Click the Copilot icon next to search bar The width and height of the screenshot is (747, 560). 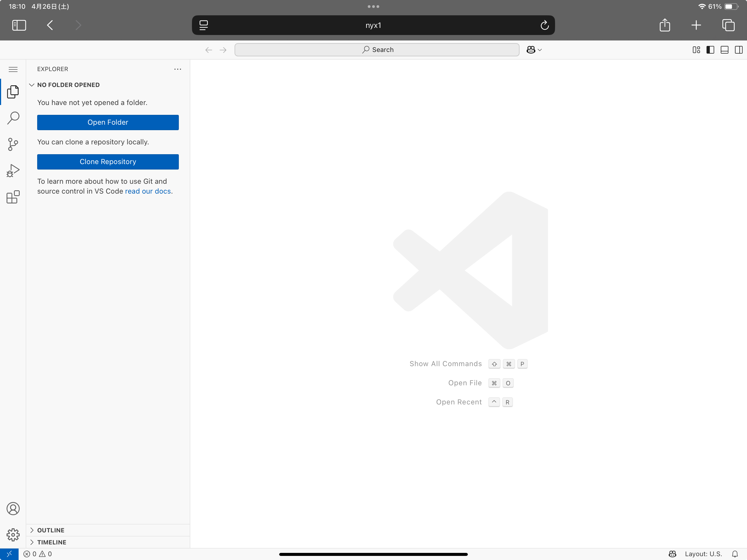point(531,50)
